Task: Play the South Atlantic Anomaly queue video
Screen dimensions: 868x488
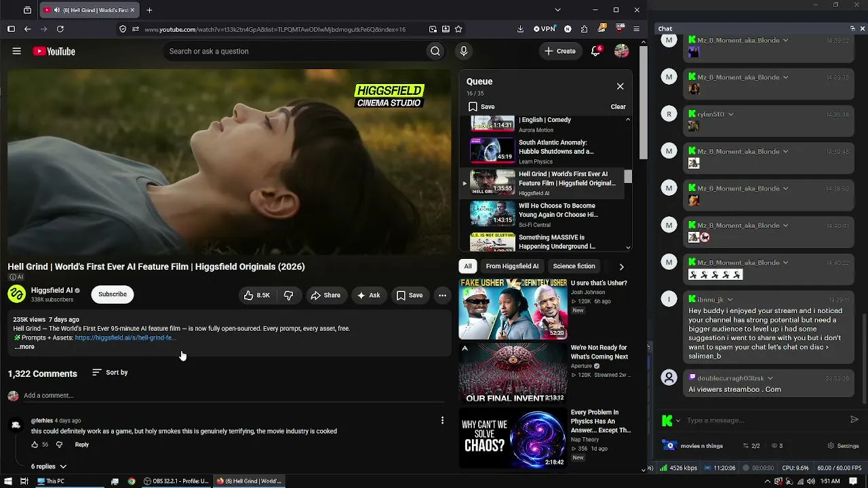Action: click(542, 151)
